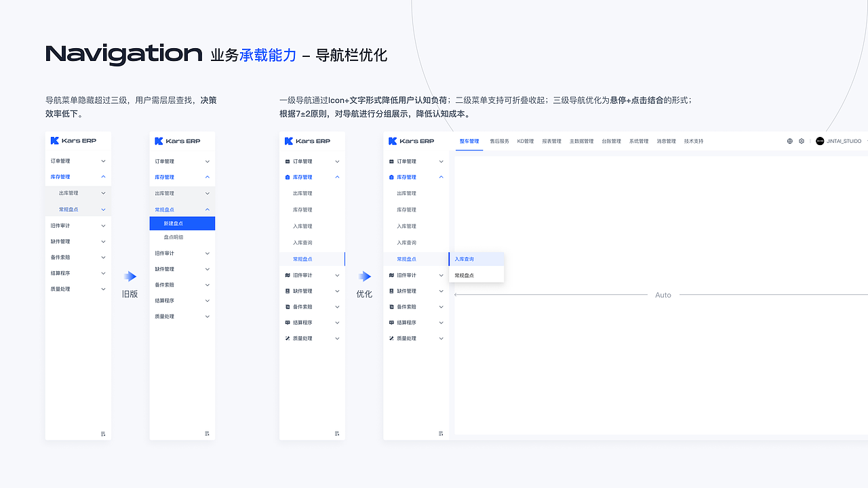
Task: Open settings via the gear icon in the top bar
Action: tap(802, 141)
